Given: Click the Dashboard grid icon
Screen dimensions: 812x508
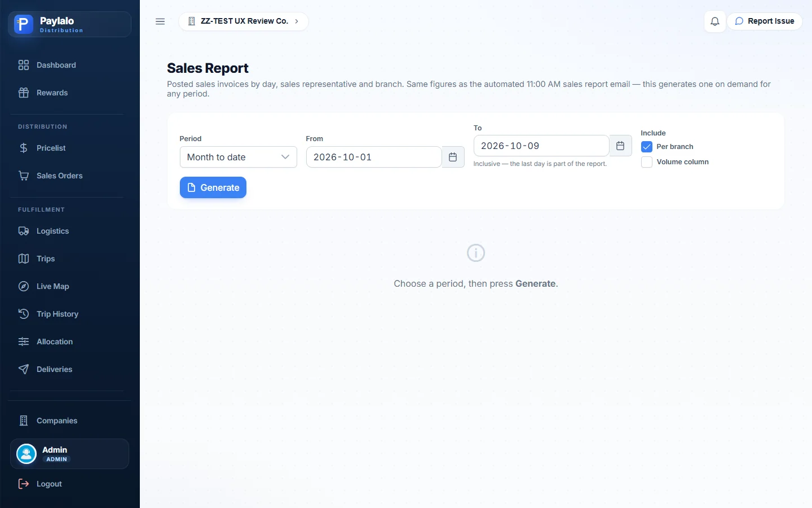Looking at the screenshot, I should pyautogui.click(x=24, y=65).
